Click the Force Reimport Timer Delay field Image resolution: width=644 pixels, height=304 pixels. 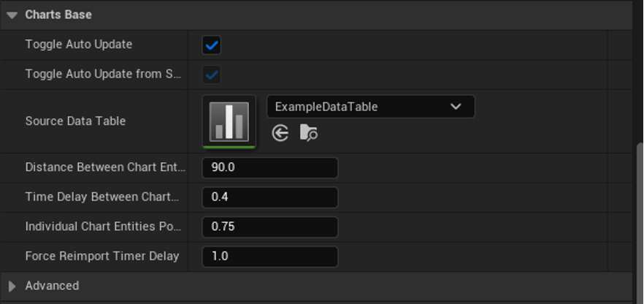tap(269, 256)
